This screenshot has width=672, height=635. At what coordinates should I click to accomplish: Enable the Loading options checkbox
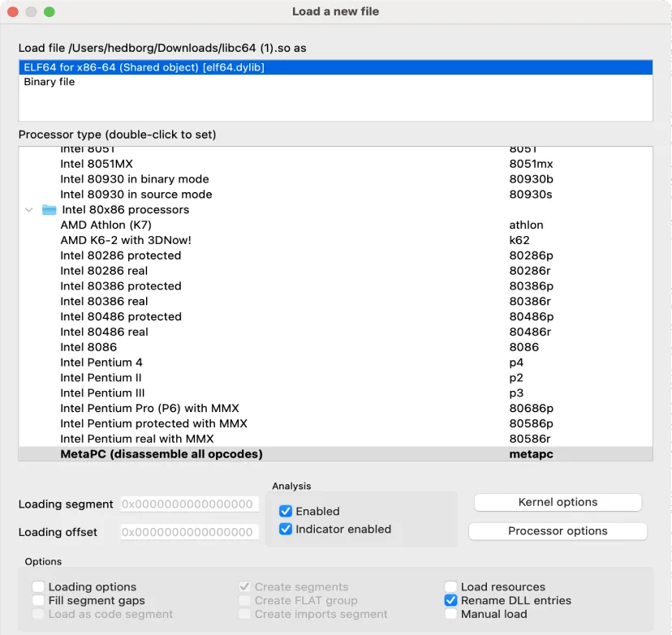pyautogui.click(x=38, y=586)
